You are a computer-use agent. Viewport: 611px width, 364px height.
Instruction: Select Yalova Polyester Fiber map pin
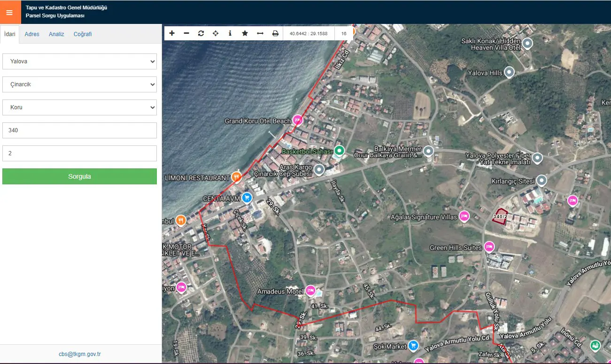coord(537,158)
